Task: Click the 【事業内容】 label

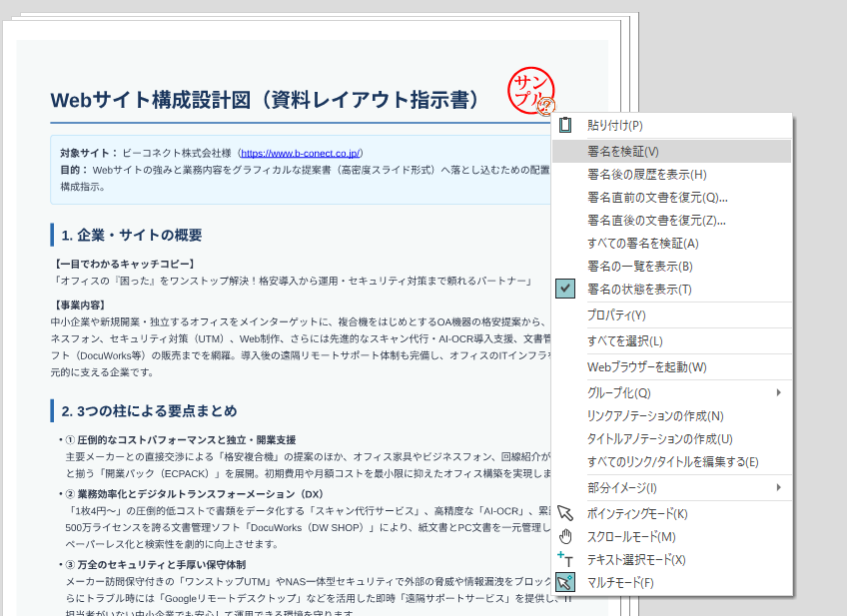Action: coord(80,306)
